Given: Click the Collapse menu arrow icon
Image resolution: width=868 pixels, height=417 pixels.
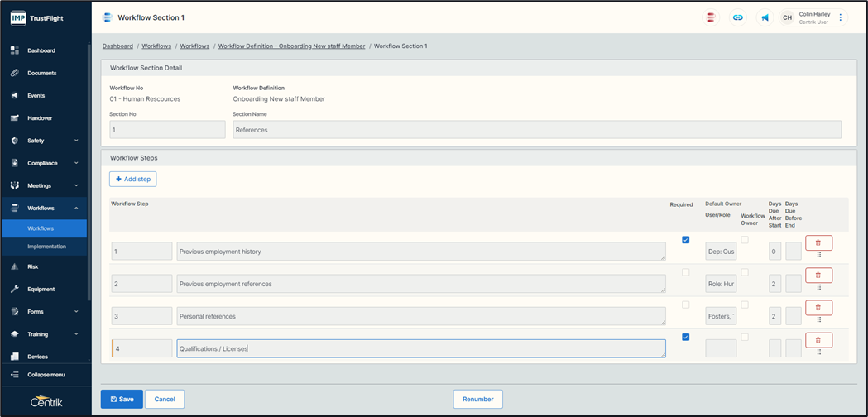Looking at the screenshot, I should pos(14,375).
